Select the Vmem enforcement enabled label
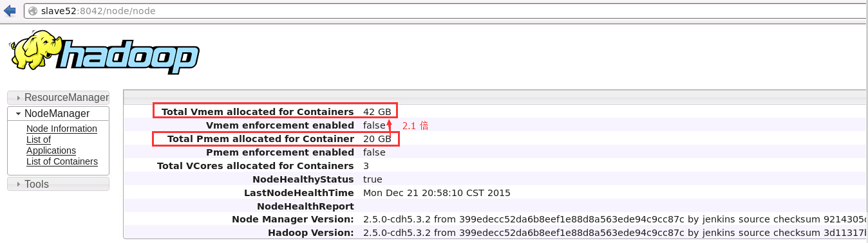This screenshot has width=868, height=243. click(280, 125)
